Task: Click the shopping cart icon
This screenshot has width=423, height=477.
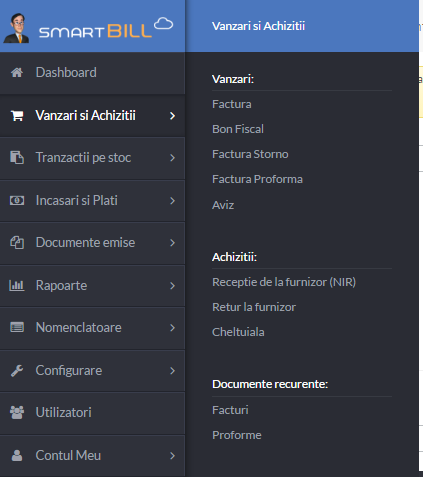Action: point(17,116)
